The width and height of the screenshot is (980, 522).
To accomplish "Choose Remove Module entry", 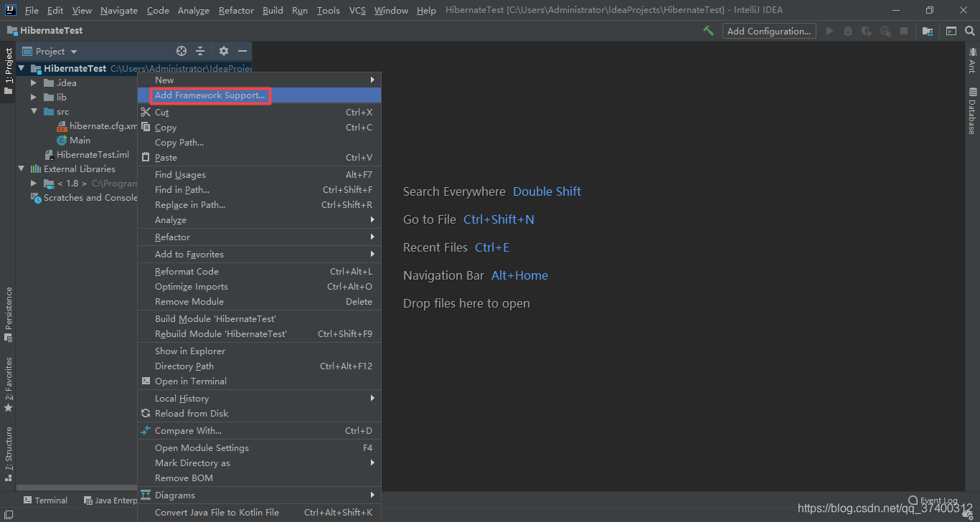I will click(259, 301).
